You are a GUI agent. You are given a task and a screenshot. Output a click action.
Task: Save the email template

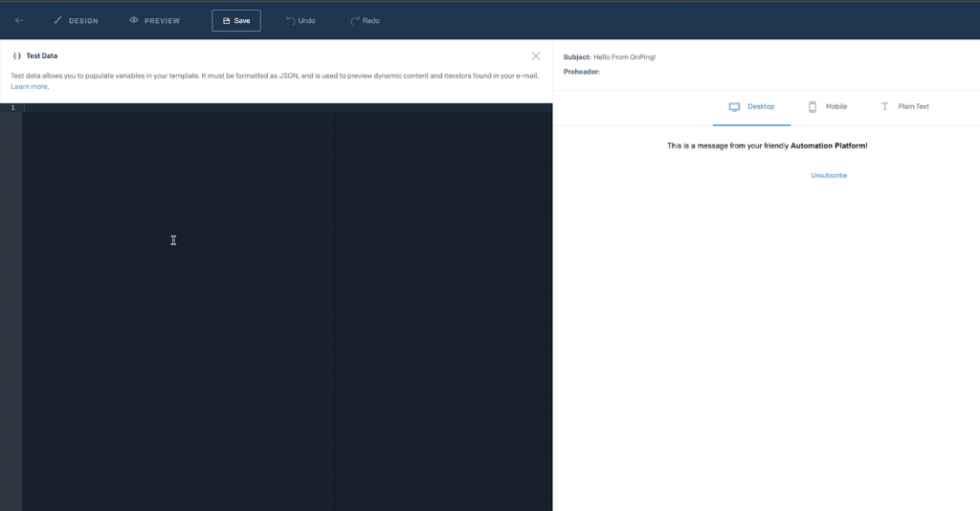coord(236,21)
